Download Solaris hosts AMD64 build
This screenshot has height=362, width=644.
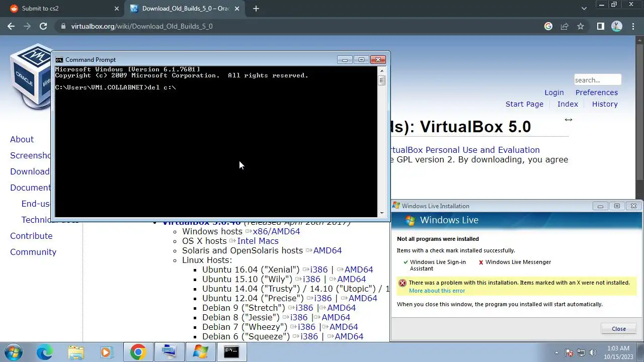click(x=327, y=250)
